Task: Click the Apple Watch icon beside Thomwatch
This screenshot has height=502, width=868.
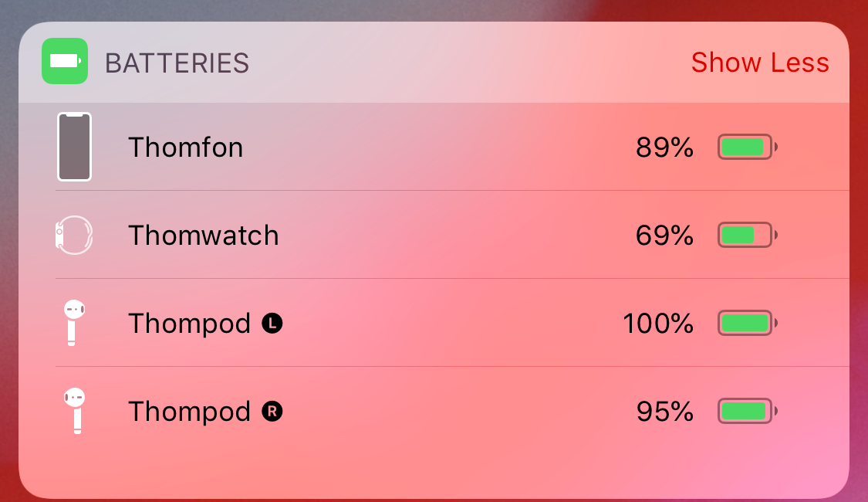Action: click(73, 235)
